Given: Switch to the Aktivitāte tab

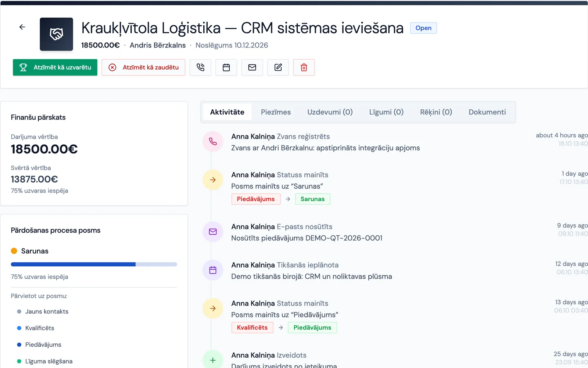Looking at the screenshot, I should pyautogui.click(x=227, y=112).
